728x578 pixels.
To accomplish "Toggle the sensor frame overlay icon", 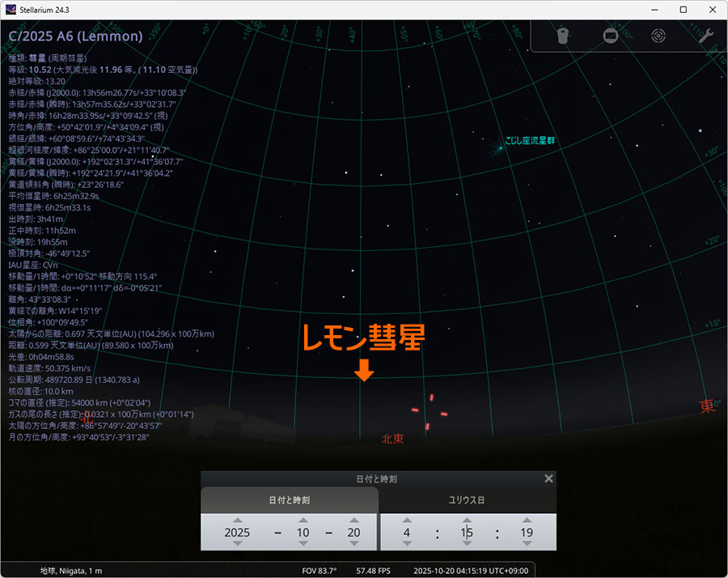I will 611,36.
